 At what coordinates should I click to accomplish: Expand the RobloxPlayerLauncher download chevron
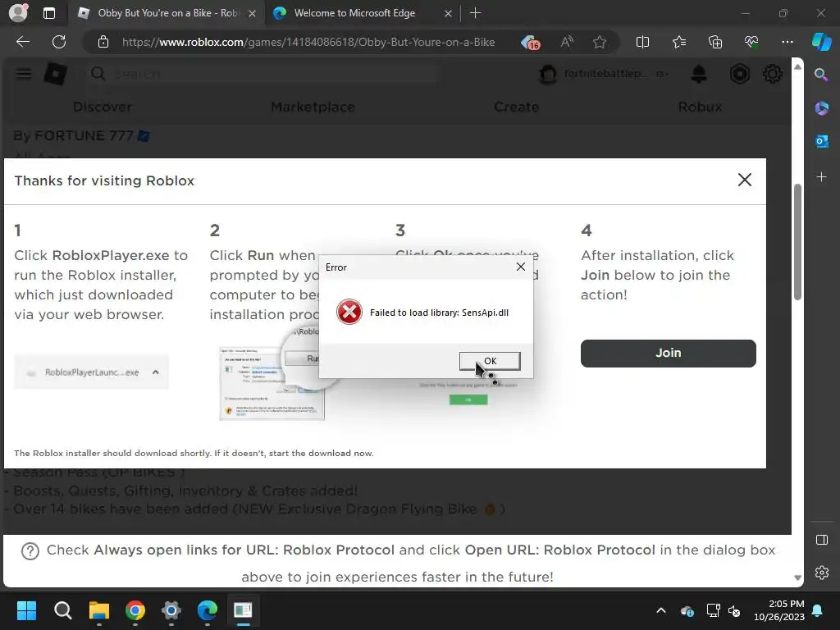[x=155, y=372]
